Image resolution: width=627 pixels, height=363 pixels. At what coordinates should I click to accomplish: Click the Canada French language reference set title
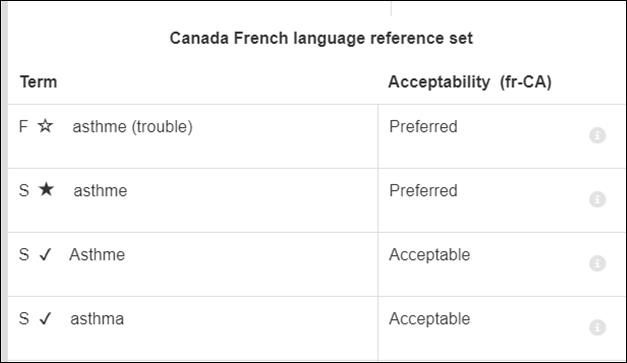(x=321, y=38)
